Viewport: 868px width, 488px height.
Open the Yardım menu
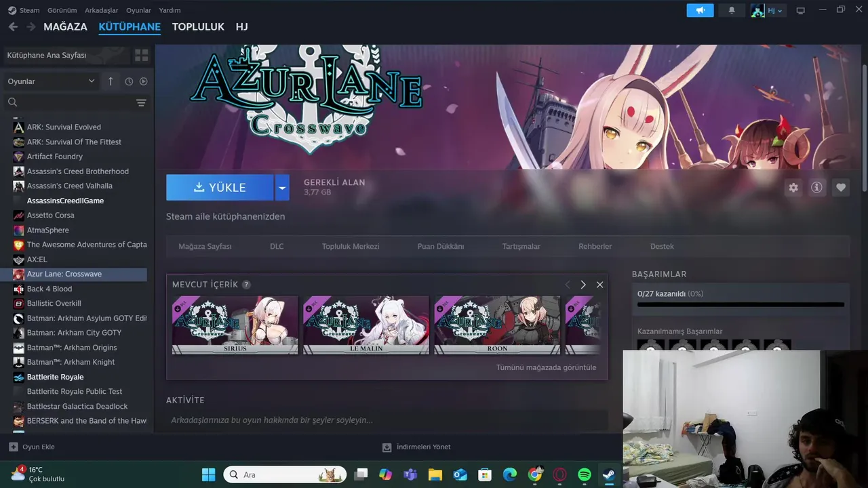click(170, 10)
